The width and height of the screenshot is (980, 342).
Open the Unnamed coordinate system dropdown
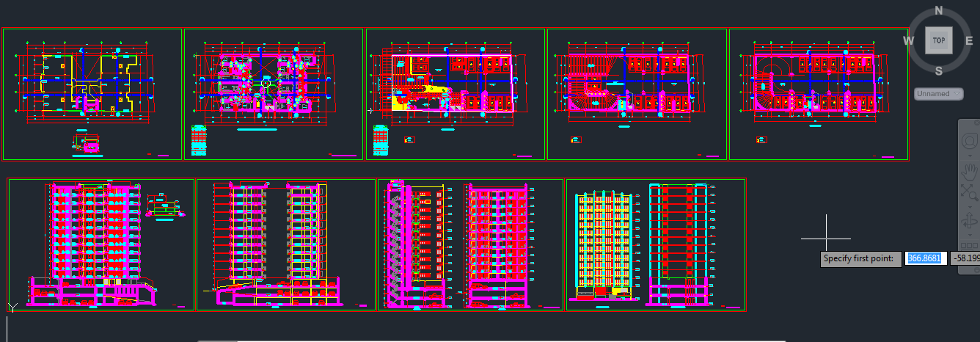click(937, 94)
